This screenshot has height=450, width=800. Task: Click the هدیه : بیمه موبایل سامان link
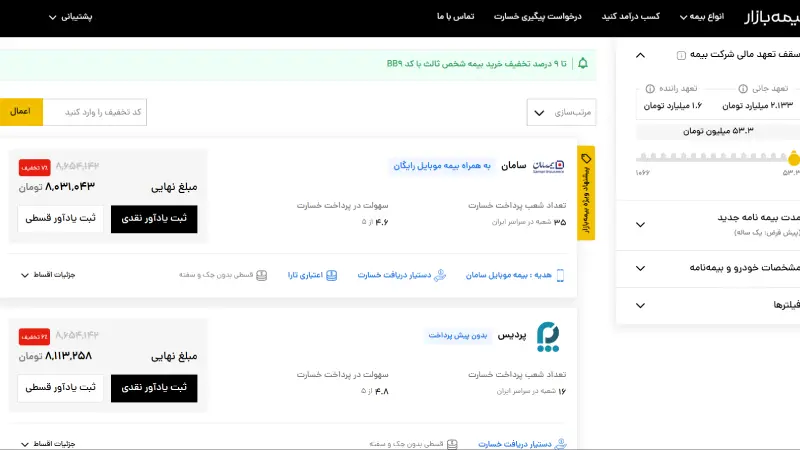click(509, 276)
